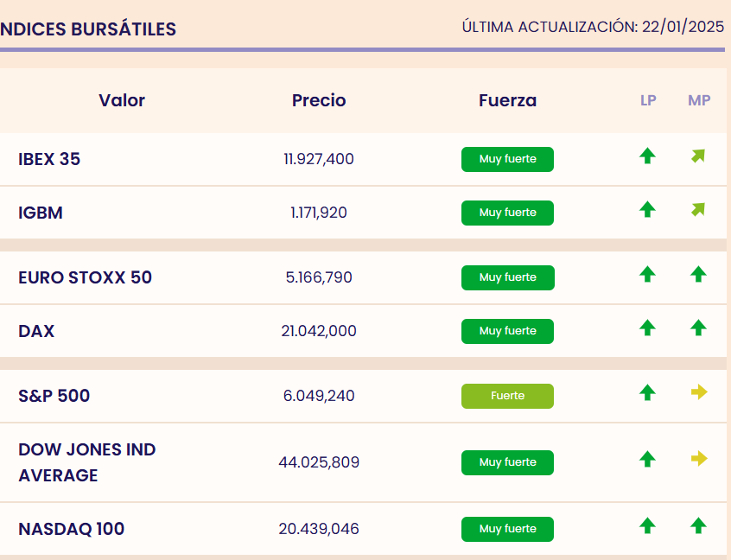Click DAX long-term green up arrow
This screenshot has height=560, width=731.
point(647,328)
